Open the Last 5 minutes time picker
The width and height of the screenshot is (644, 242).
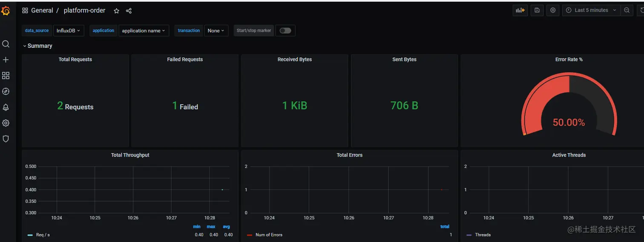pyautogui.click(x=591, y=10)
